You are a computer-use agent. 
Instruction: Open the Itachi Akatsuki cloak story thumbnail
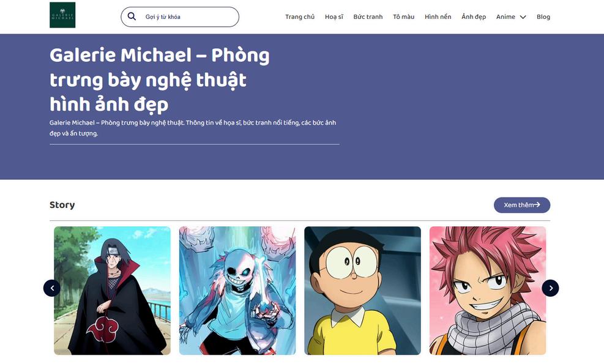112,291
